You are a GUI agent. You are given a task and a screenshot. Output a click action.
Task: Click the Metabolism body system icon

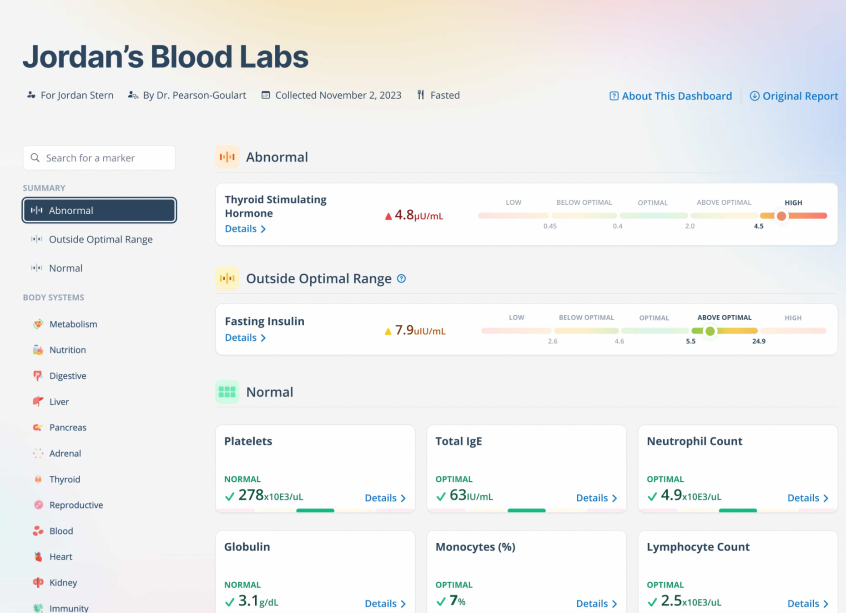[x=38, y=324]
